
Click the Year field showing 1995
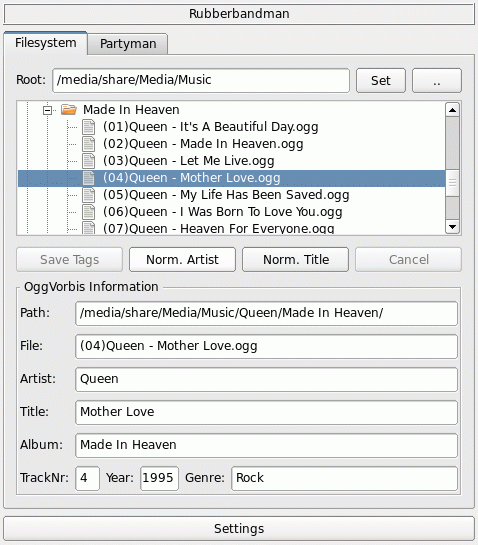(x=160, y=479)
